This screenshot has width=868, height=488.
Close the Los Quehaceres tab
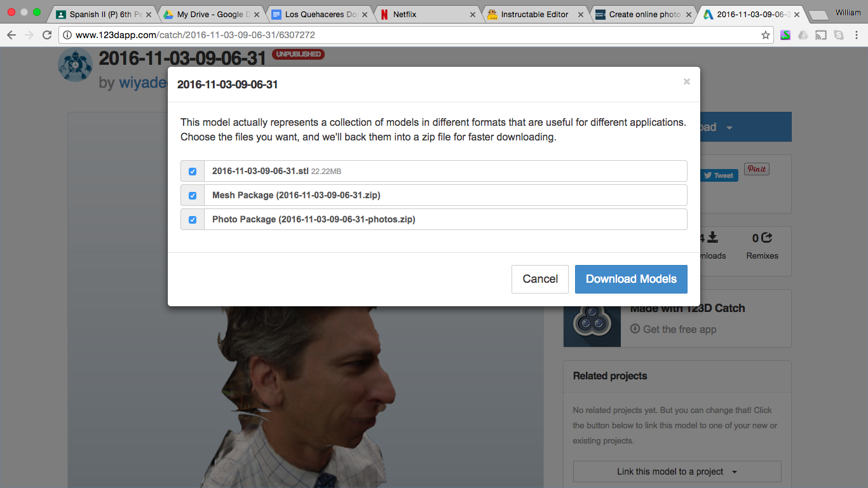tap(364, 14)
